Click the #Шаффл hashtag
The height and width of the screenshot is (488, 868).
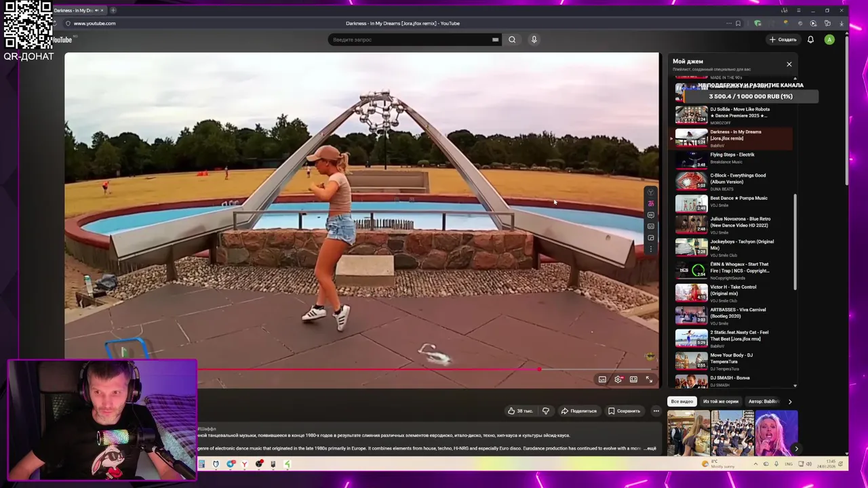pos(207,429)
